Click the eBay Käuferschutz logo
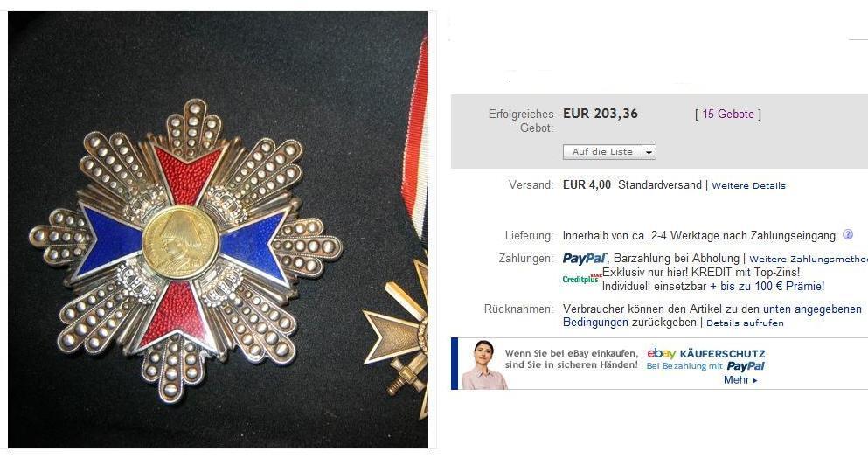Screen dimensions: 868x472 tap(705, 353)
